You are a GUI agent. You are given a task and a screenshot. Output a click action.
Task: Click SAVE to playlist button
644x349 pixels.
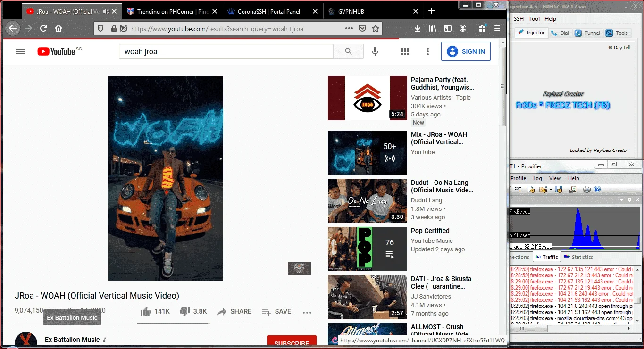click(x=276, y=311)
